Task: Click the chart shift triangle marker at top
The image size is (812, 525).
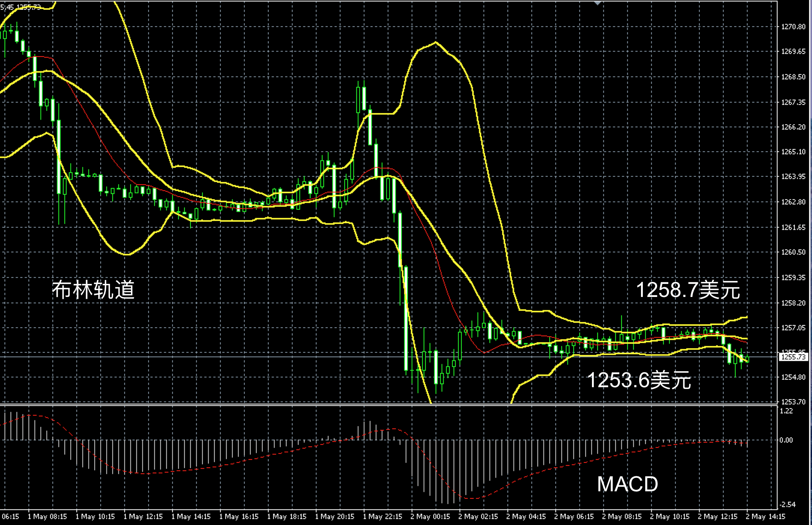Action: coord(598,3)
